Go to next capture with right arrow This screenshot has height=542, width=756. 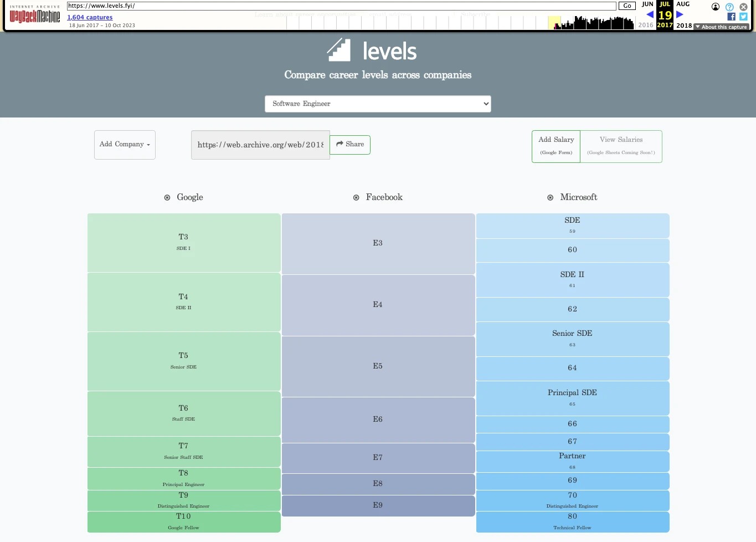[x=680, y=15]
